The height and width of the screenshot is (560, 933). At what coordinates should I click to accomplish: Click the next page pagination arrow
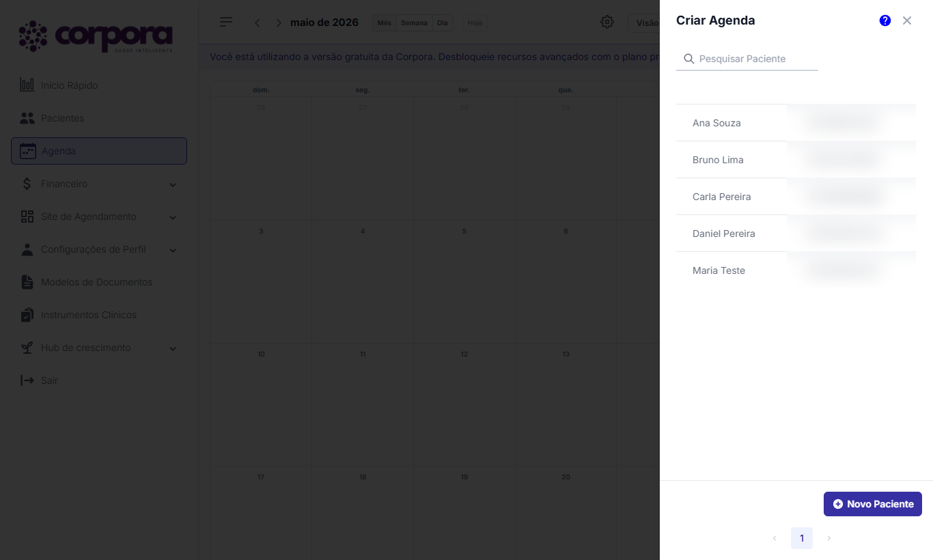829,538
